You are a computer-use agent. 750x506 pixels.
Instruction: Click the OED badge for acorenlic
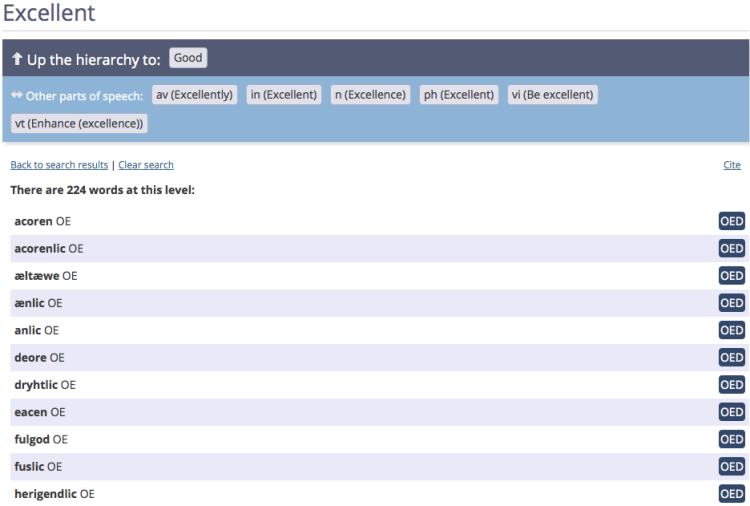click(732, 248)
